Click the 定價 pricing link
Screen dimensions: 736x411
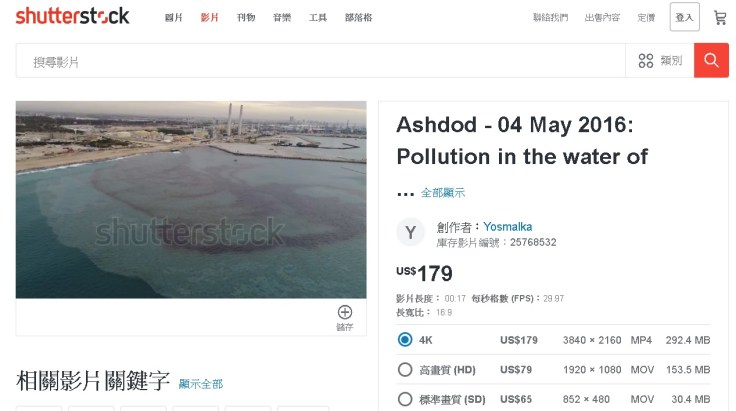646,18
